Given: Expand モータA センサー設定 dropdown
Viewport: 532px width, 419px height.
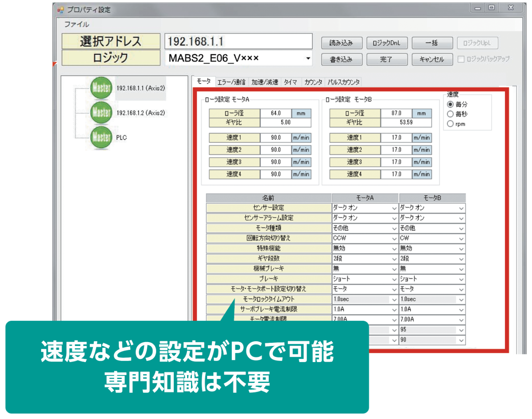Looking at the screenshot, I should pyautogui.click(x=394, y=208).
